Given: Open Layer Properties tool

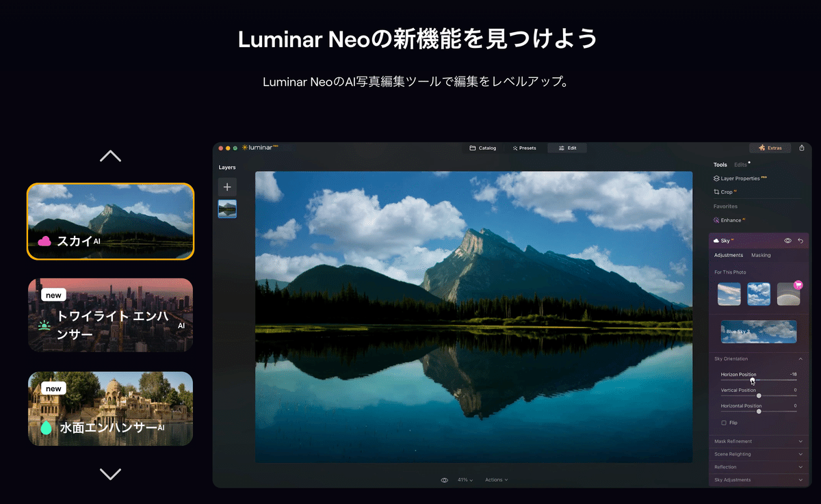Looking at the screenshot, I should click(x=740, y=178).
